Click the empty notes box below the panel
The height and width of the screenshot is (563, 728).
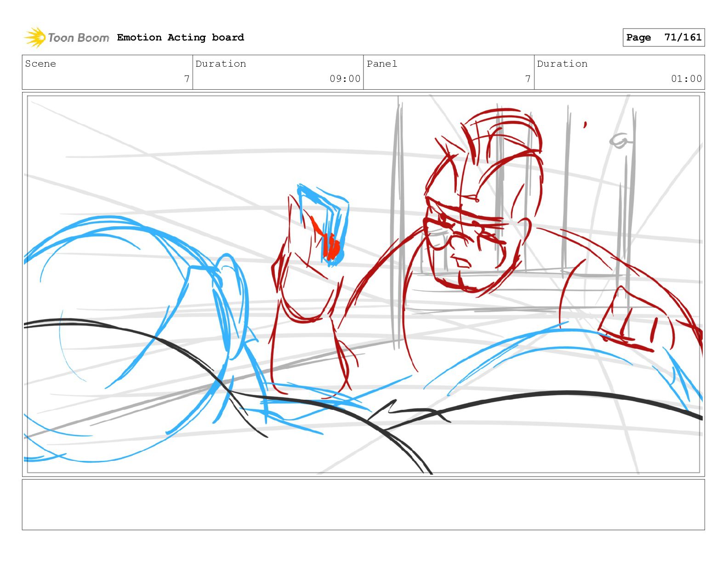tap(363, 505)
